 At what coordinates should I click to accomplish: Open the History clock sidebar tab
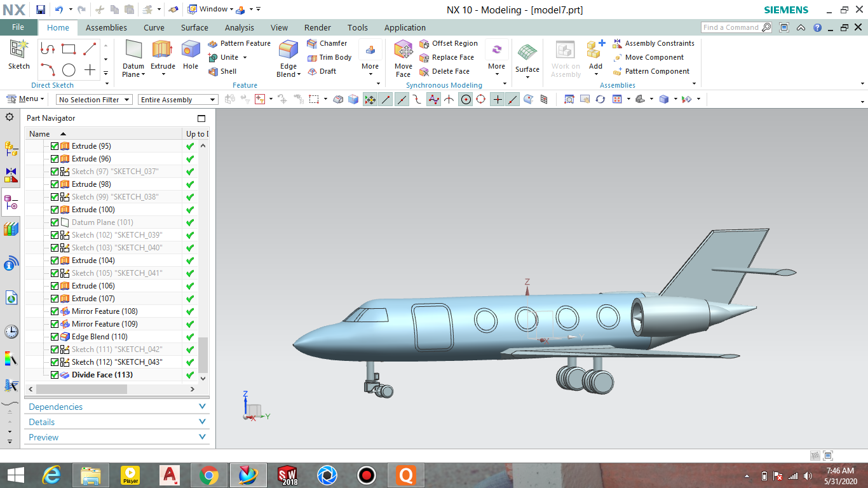point(11,331)
